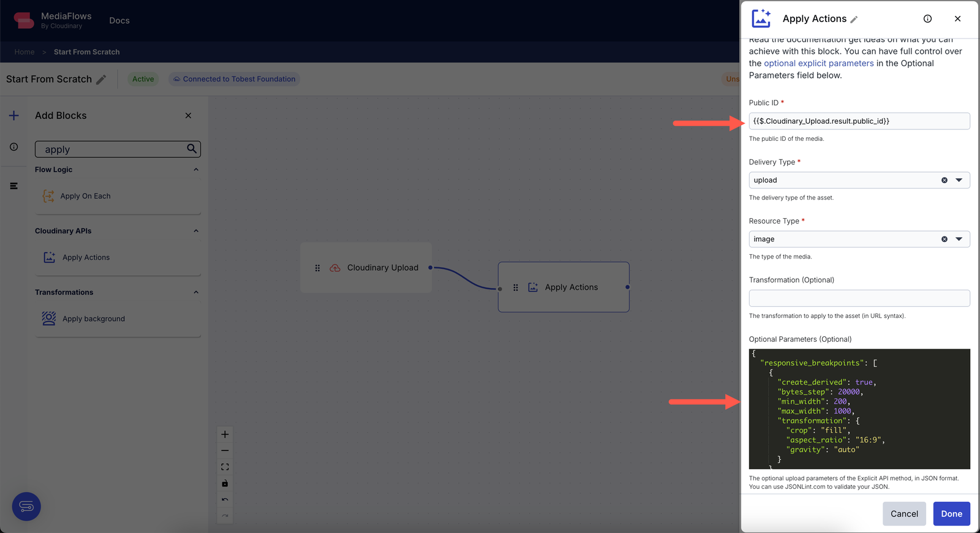Click the Active status badge
Viewport: 980px width, 533px height.
[143, 79]
